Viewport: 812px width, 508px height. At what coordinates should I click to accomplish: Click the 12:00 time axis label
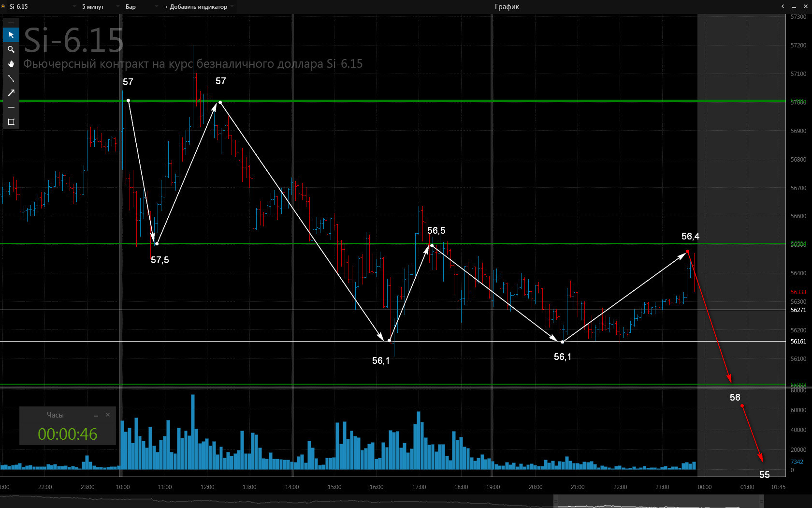(x=207, y=487)
